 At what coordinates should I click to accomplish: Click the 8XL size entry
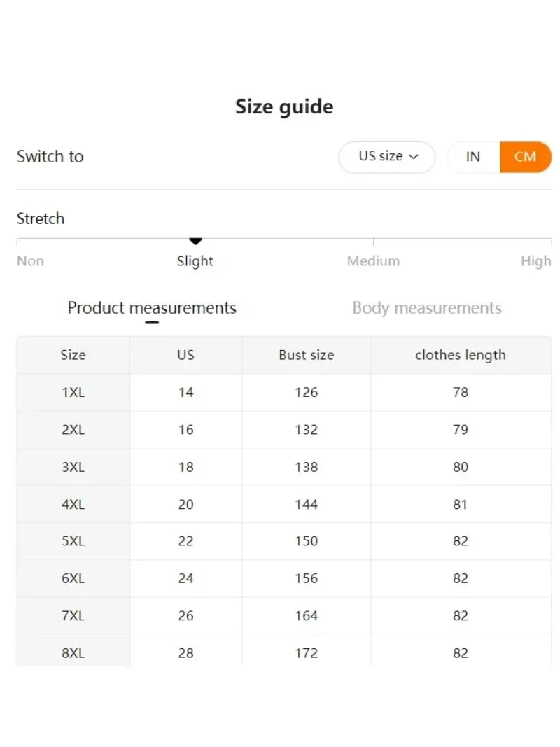click(73, 653)
